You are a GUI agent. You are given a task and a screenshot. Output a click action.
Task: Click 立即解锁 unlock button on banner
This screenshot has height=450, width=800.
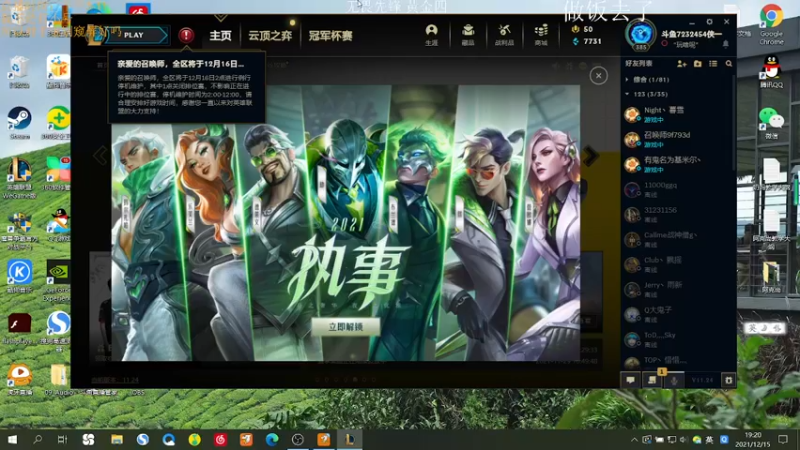click(x=346, y=327)
